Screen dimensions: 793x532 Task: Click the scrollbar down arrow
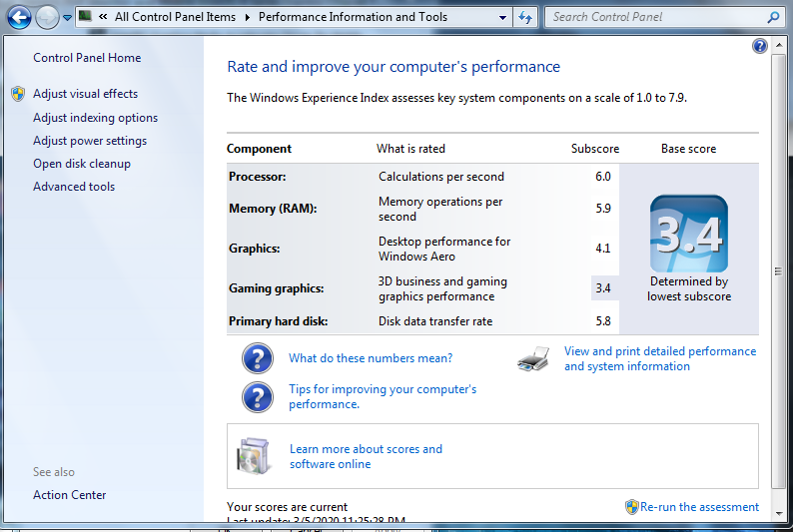[x=779, y=514]
